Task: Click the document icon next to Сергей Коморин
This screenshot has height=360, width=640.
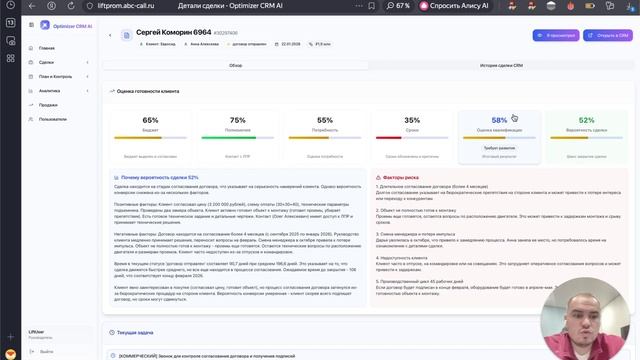Action: (x=127, y=36)
